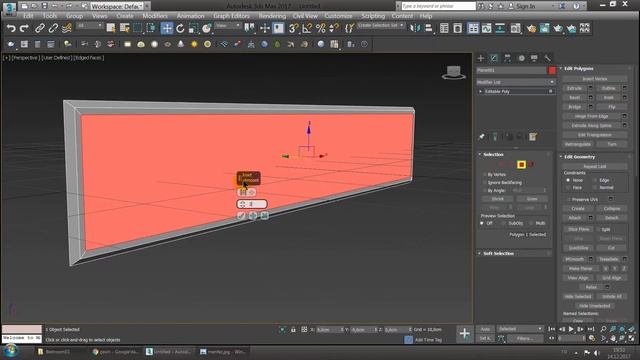
Task: Open the Utilities wrench panel tab
Action: [547, 58]
